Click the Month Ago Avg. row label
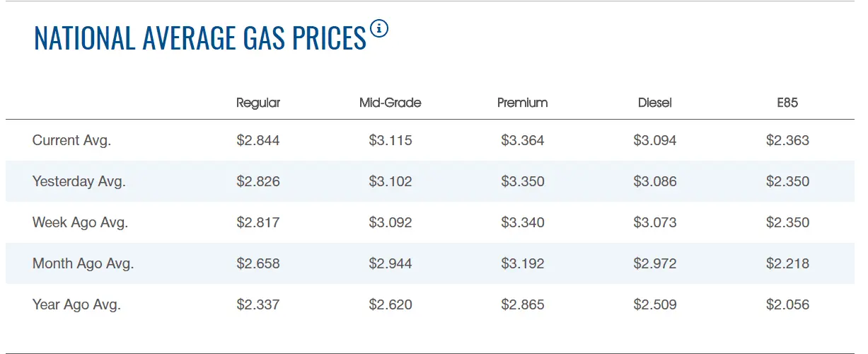 [x=83, y=263]
